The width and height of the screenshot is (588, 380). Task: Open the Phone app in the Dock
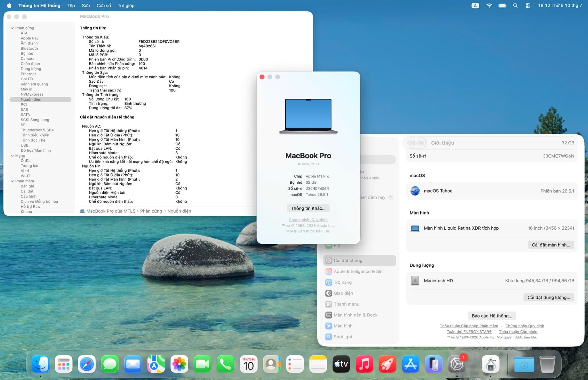tap(225, 364)
